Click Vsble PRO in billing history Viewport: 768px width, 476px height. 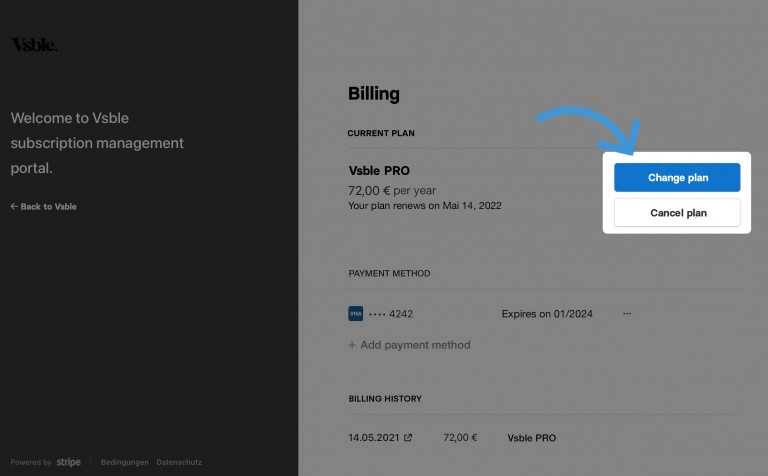point(531,438)
